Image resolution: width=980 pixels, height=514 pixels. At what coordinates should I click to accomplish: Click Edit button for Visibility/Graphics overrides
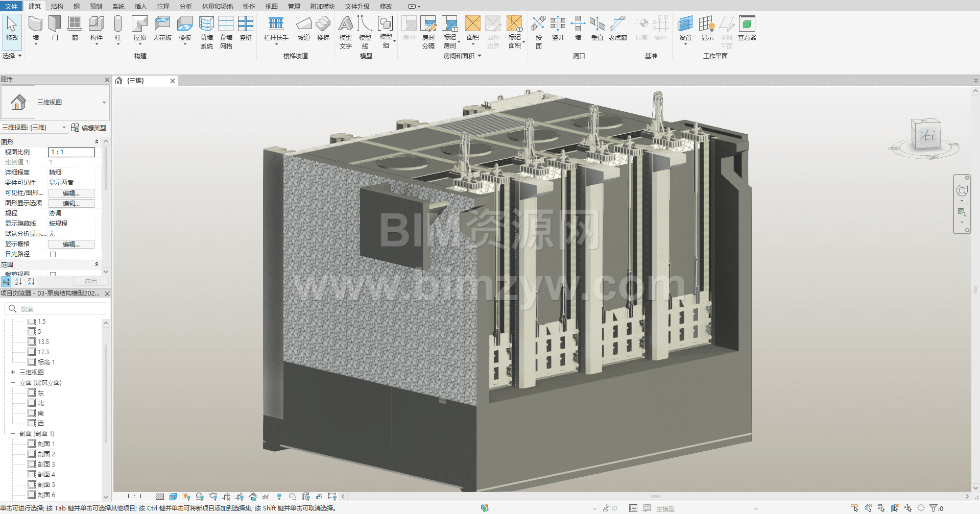(x=71, y=193)
